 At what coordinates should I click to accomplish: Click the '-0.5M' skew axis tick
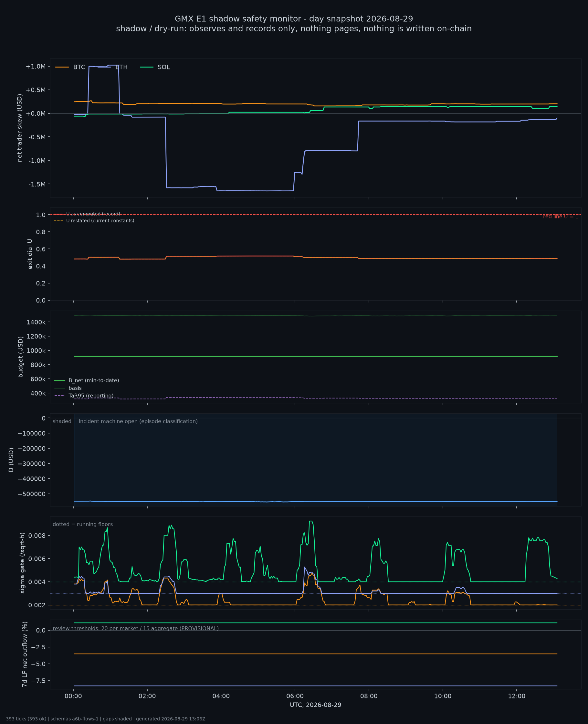click(x=37, y=137)
